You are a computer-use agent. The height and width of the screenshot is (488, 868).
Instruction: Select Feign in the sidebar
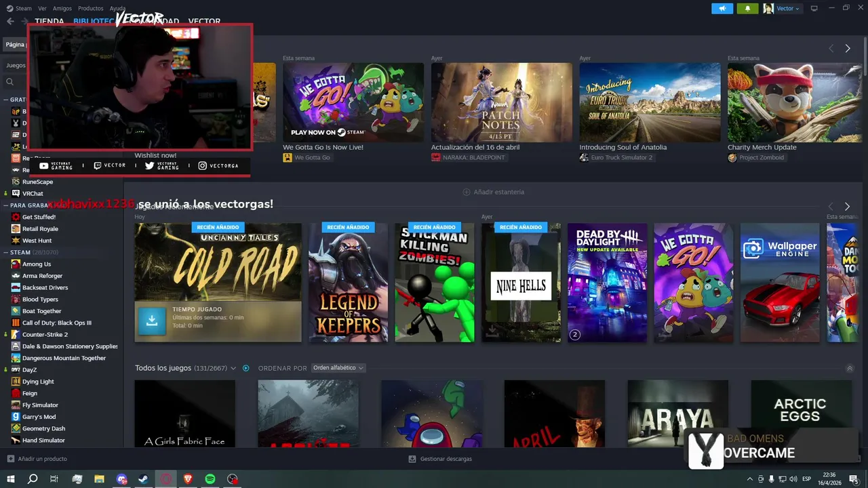(x=30, y=393)
